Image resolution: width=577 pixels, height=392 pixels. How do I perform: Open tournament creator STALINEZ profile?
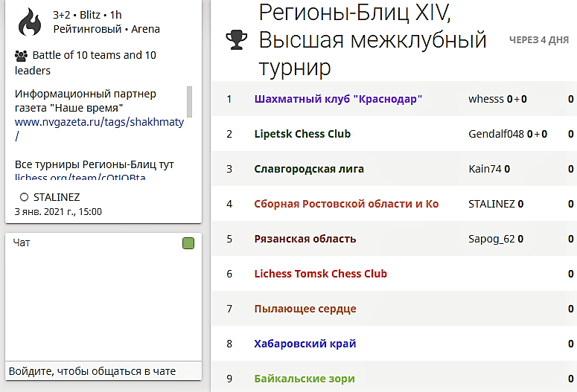click(x=57, y=197)
